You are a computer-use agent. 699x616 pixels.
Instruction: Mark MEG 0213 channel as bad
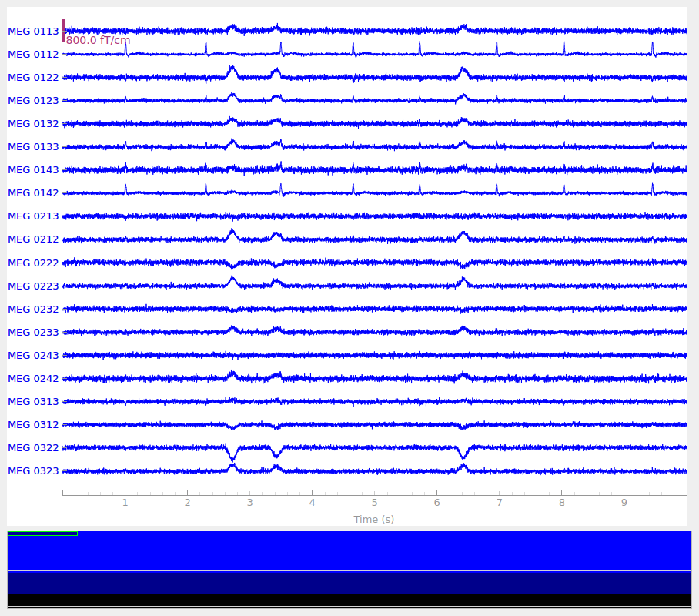click(x=33, y=216)
